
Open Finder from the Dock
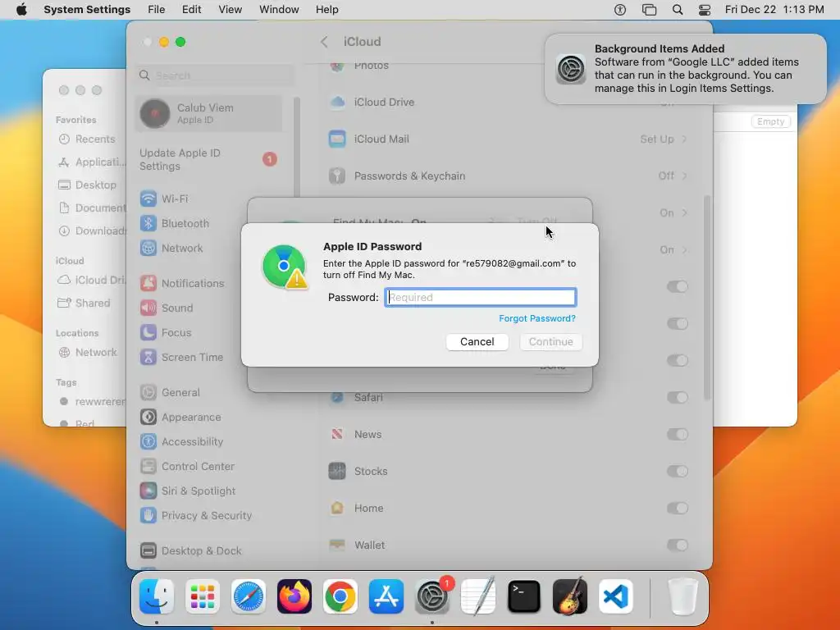click(x=157, y=596)
